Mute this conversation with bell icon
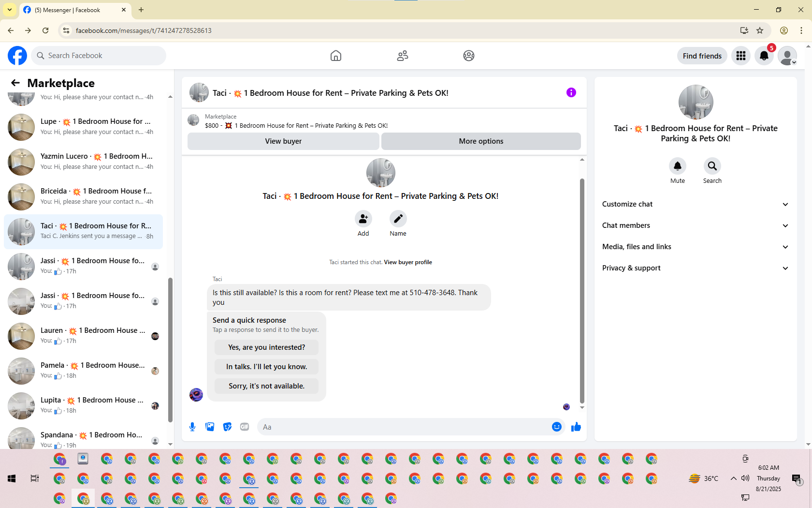This screenshot has width=812, height=508. coord(678,166)
